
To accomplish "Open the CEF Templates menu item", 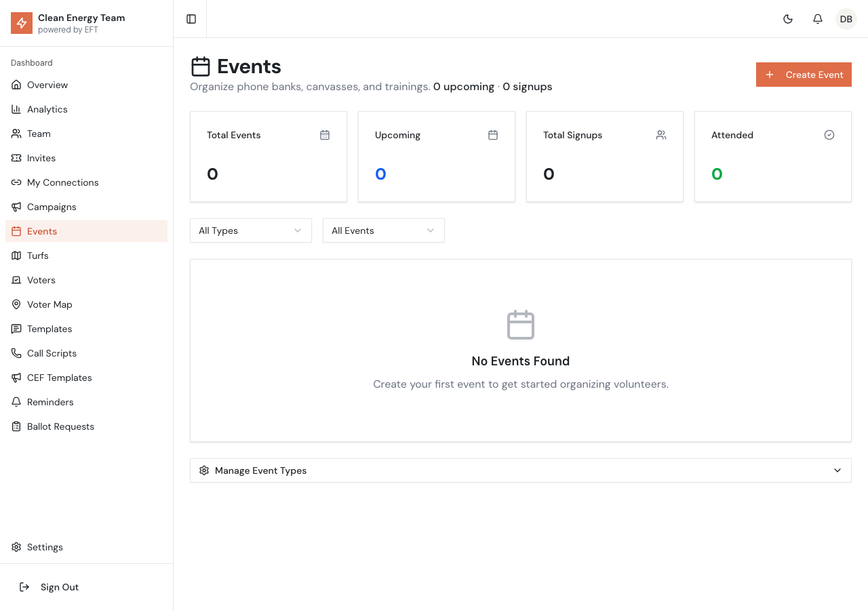I will click(x=86, y=378).
